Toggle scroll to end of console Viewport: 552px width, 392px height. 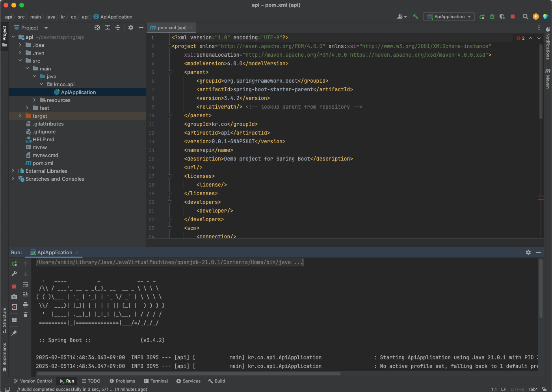pos(26,294)
